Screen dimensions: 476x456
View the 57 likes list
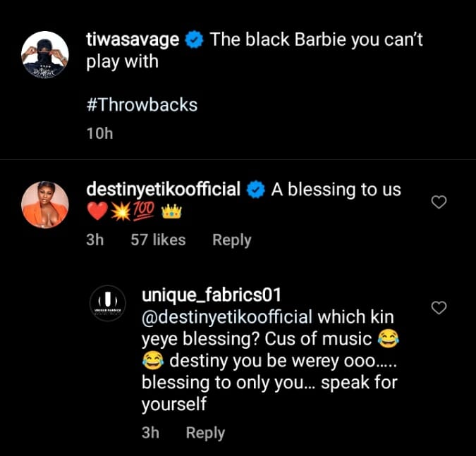click(x=158, y=240)
